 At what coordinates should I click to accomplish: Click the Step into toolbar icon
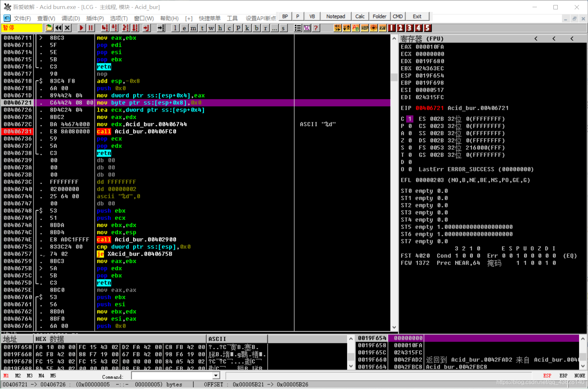(105, 28)
